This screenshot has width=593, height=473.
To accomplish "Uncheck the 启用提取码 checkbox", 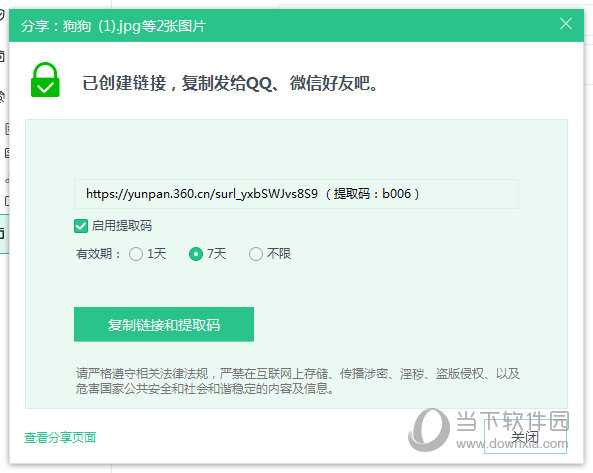I will 81,226.
